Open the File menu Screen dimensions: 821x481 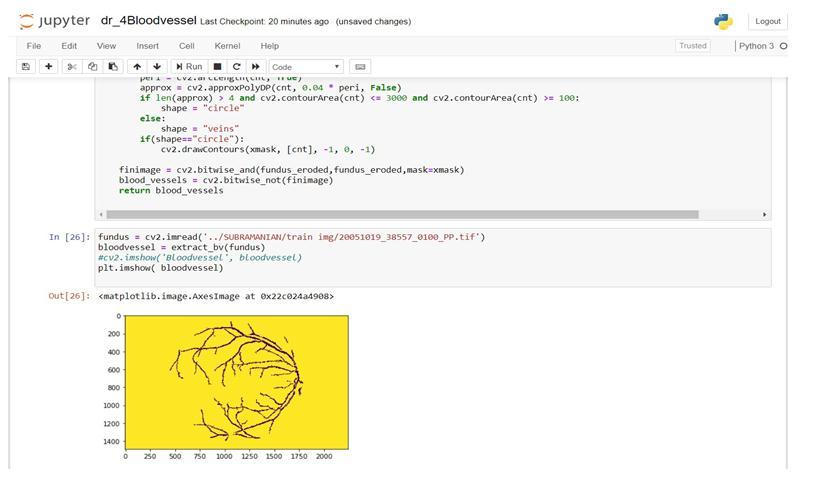(34, 46)
